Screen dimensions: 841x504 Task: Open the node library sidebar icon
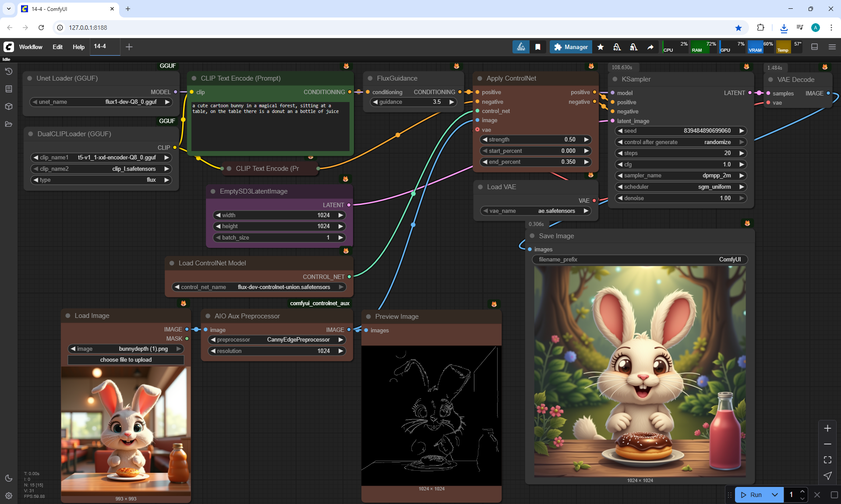8,89
